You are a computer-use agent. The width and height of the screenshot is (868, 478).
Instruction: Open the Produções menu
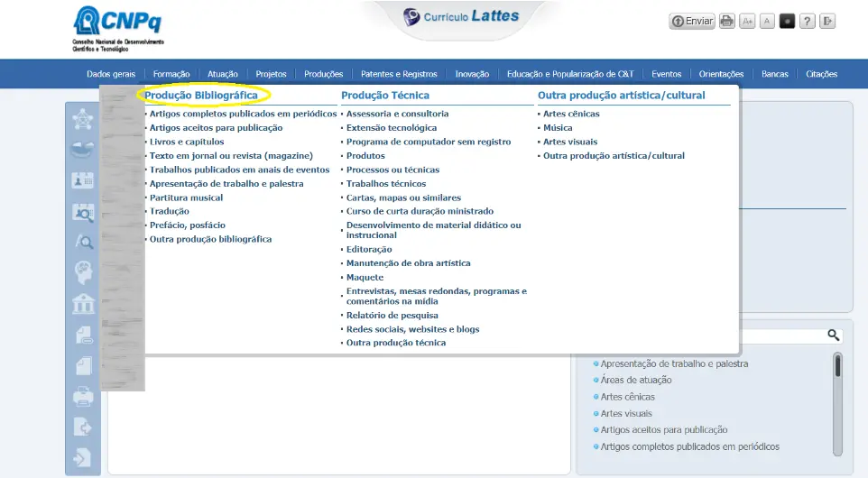(x=323, y=74)
